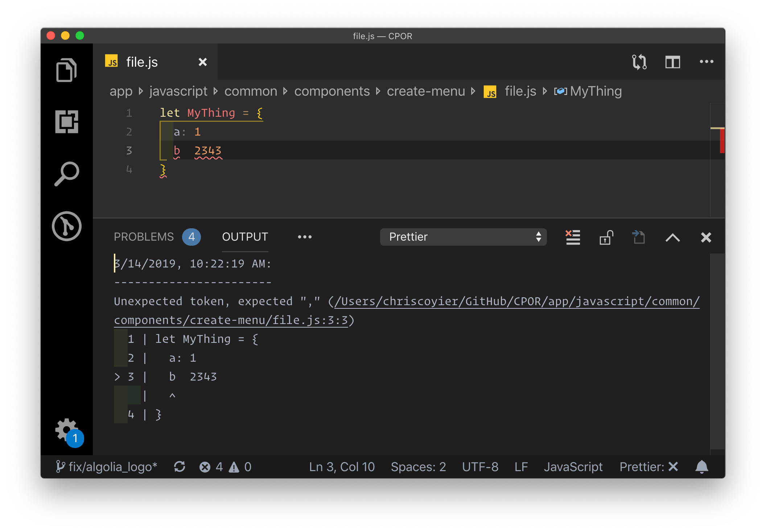Open the output log file icon

[639, 237]
